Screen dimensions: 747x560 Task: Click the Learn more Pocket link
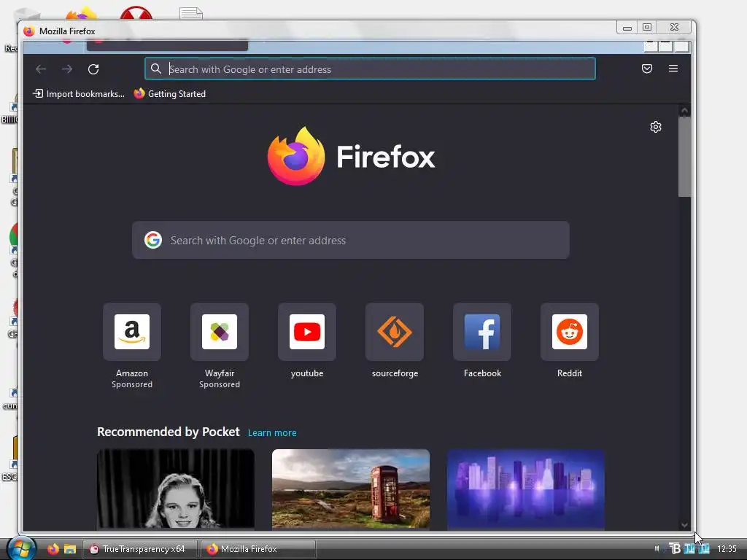point(272,433)
